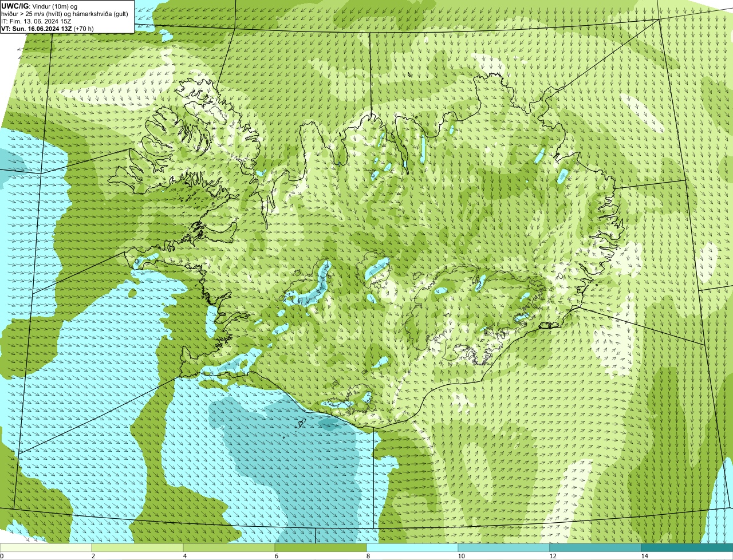Click the scale label "4"
The image size is (733, 560).
point(184,556)
